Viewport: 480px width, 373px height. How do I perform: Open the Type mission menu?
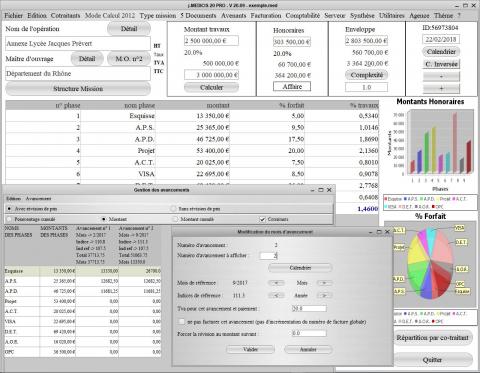pos(158,16)
